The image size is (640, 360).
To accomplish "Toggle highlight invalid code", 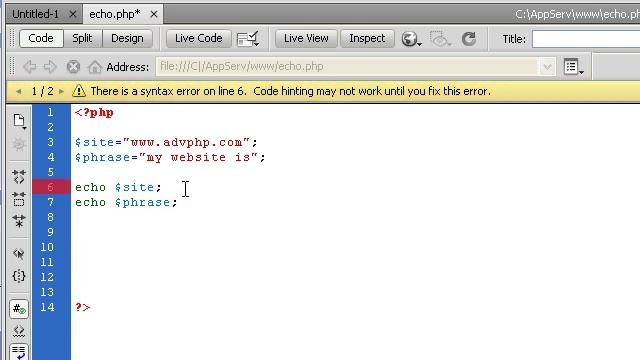I will 19,331.
